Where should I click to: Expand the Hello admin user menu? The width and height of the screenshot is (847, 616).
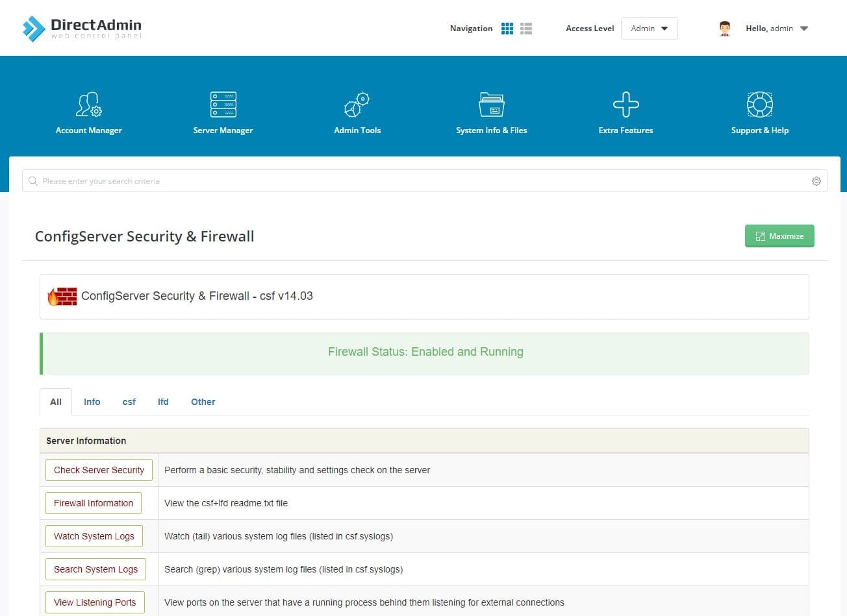click(x=776, y=29)
